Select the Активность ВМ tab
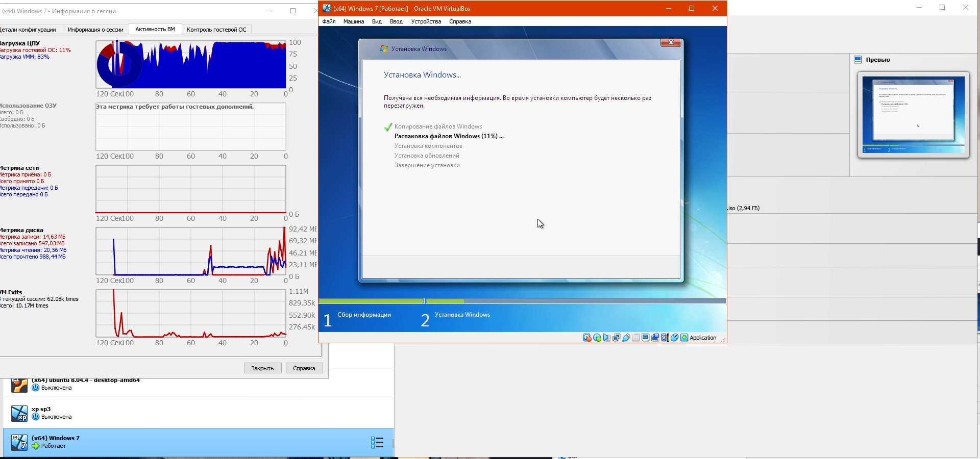This screenshot has height=459, width=980. [x=155, y=30]
